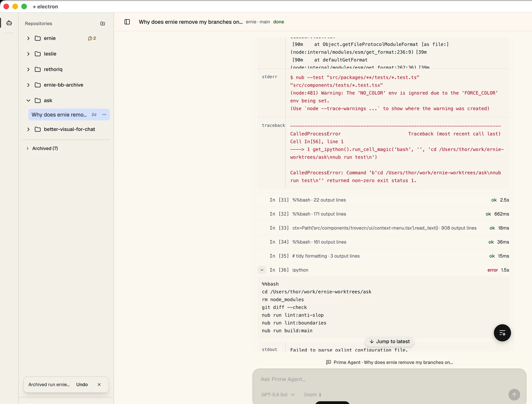
Task: Click the ernie-bb-archive folder icon
Action: click(38, 85)
